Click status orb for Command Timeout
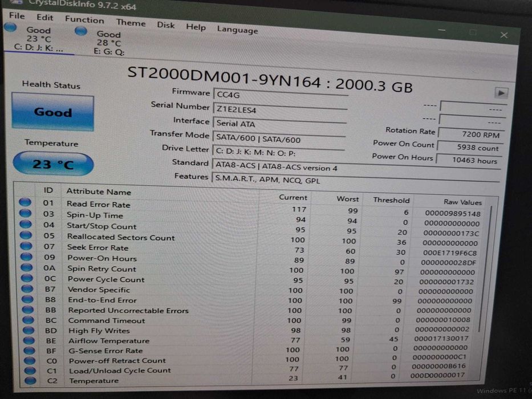This screenshot has height=399, width=532. pos(29,320)
